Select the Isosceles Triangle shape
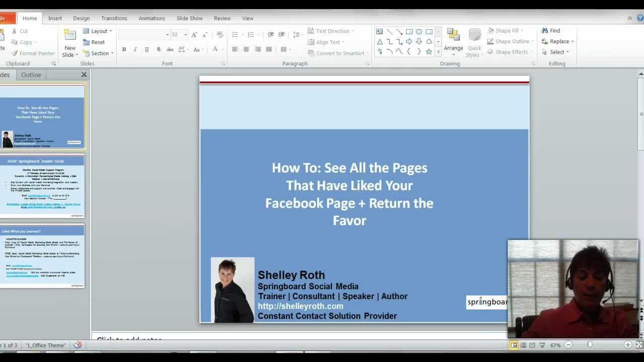Viewport: 644px width, 362px height. click(380, 42)
